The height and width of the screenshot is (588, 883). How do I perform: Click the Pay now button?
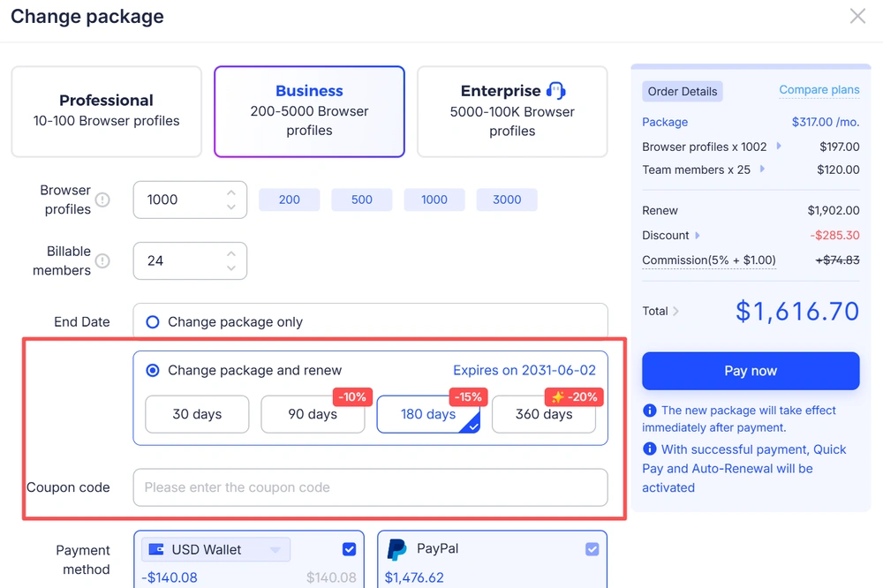[x=751, y=371]
